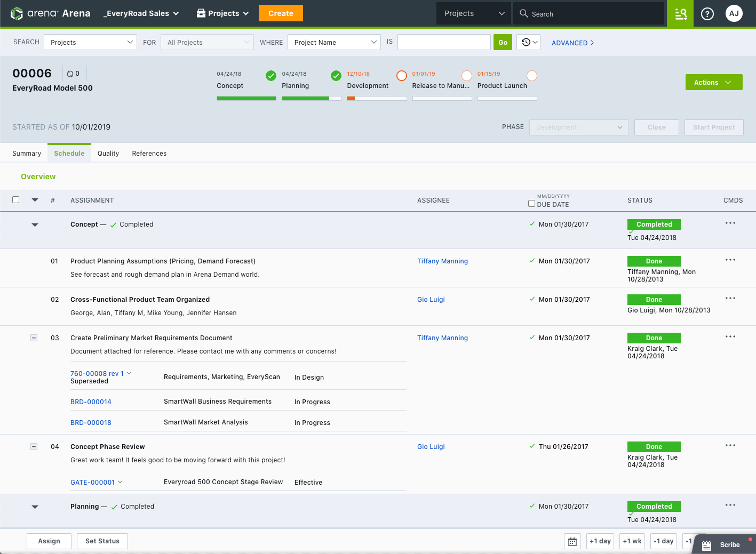
Task: Collapse task 04 reference items
Action: click(x=34, y=446)
